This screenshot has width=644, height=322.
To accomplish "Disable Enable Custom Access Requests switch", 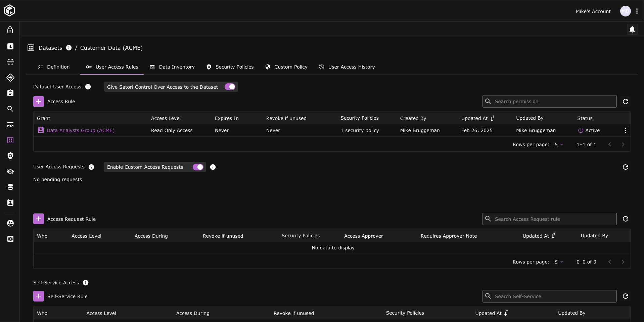I will tap(198, 167).
